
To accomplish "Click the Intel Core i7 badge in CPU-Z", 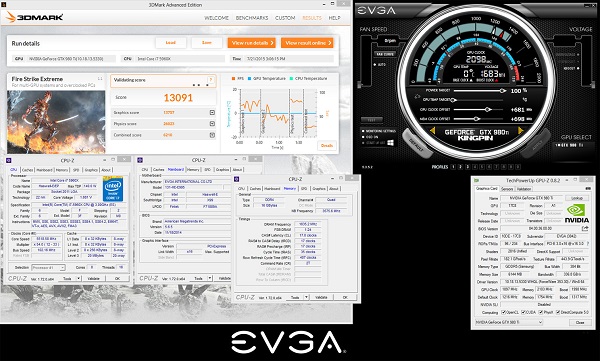I will pos(113,188).
